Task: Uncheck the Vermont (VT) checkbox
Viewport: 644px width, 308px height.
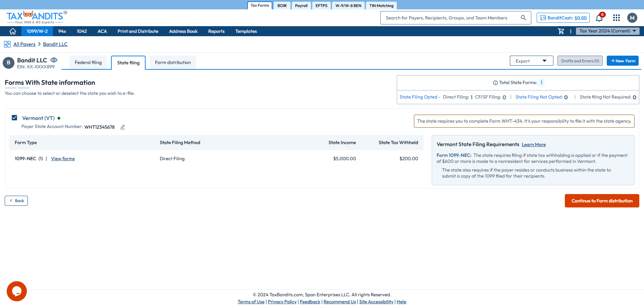Action: 14,118
